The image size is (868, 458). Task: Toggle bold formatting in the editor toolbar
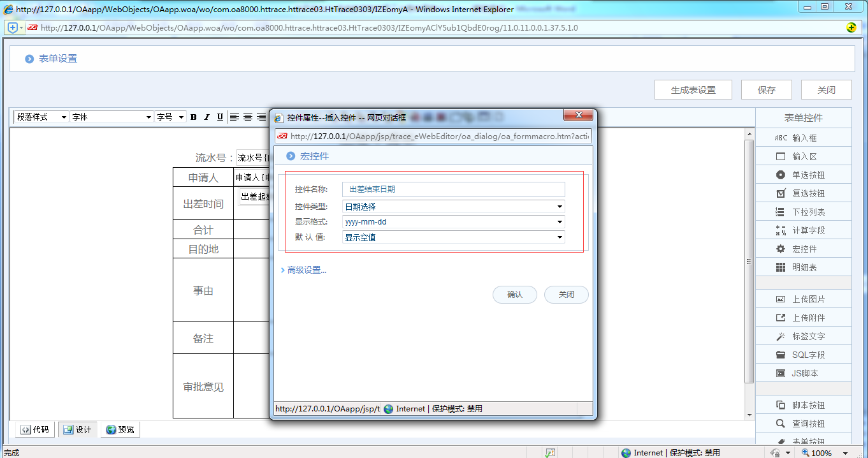(x=193, y=117)
